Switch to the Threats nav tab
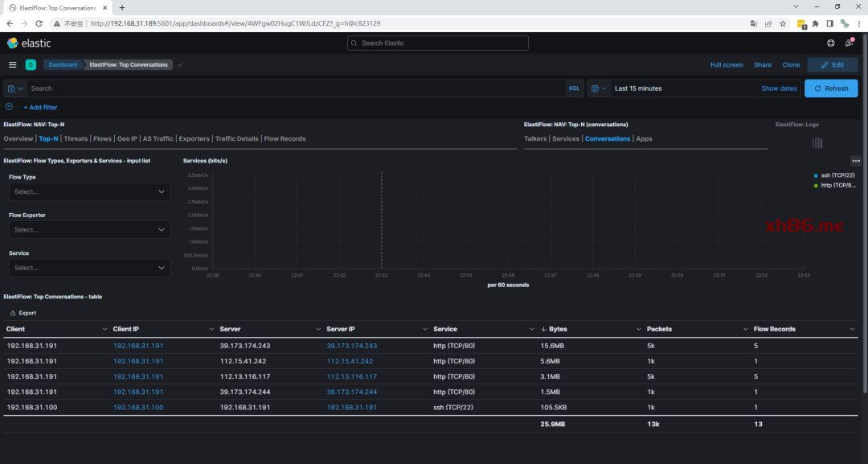Screen dimensions: 868x464 coord(76,139)
